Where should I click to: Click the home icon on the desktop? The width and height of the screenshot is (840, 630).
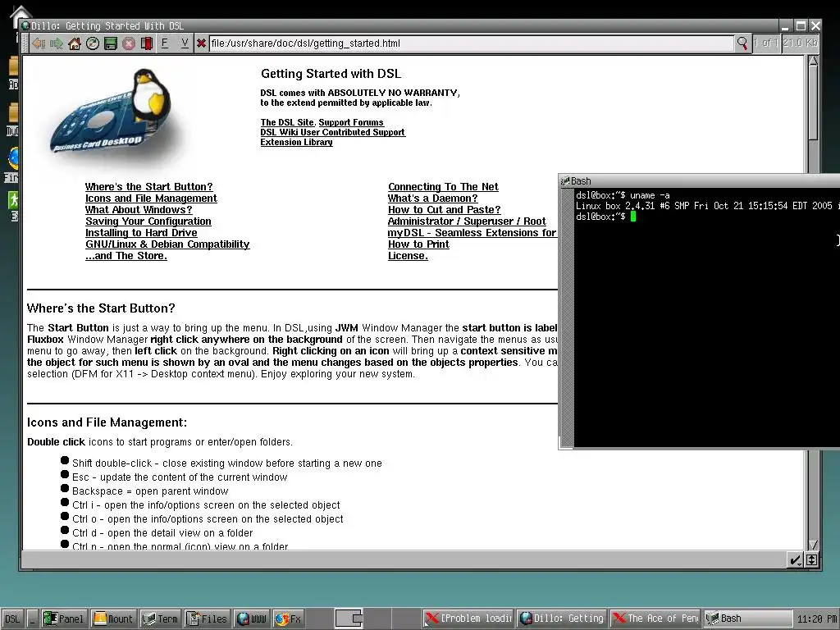[21, 13]
